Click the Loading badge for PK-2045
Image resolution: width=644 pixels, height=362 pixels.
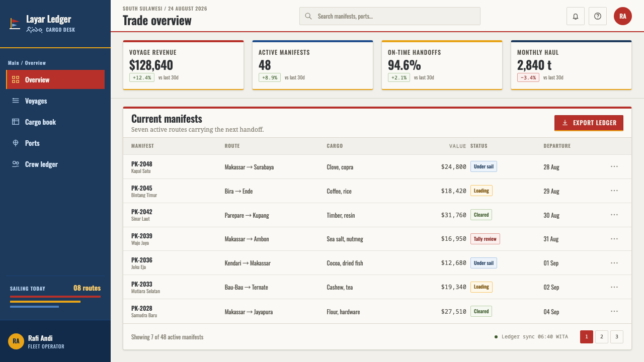(481, 191)
